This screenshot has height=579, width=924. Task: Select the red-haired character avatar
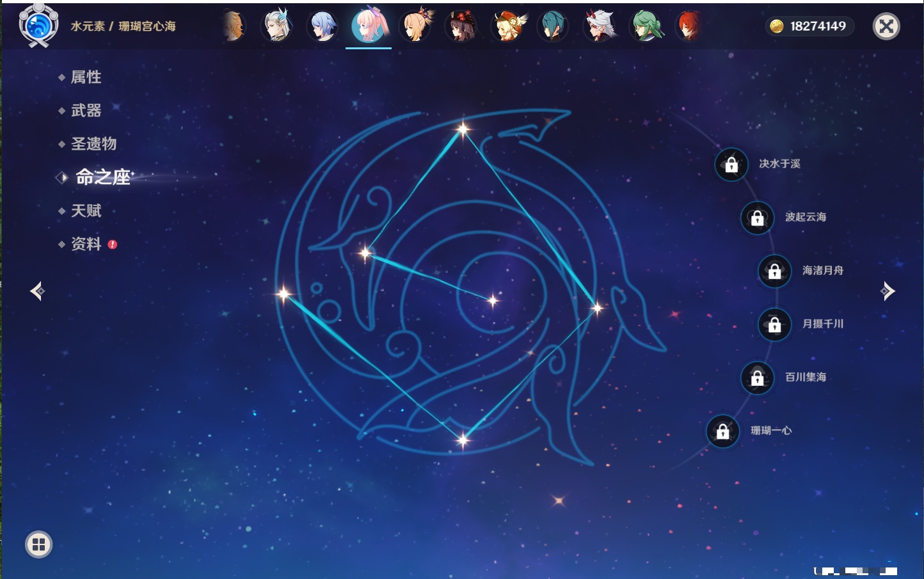click(x=689, y=26)
